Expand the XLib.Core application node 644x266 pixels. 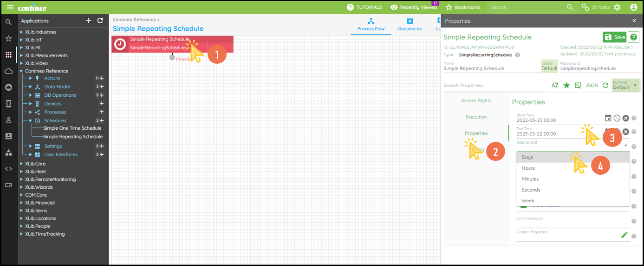point(21,164)
